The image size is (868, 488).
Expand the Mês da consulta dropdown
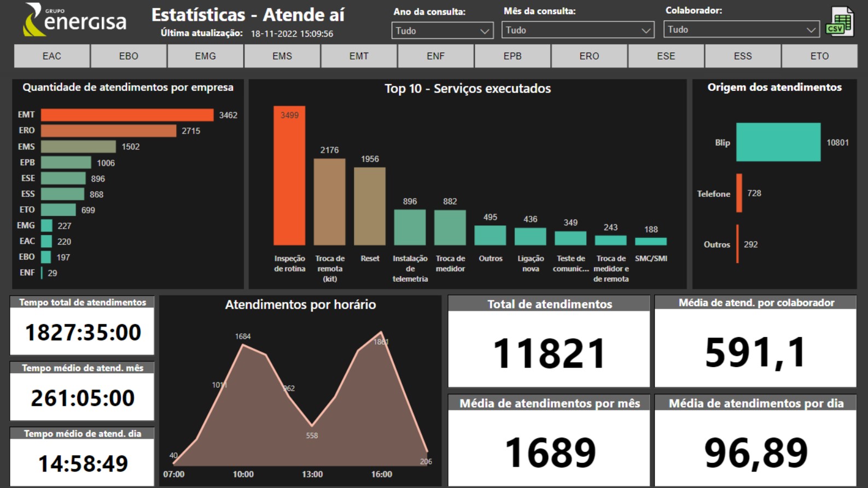coord(578,30)
